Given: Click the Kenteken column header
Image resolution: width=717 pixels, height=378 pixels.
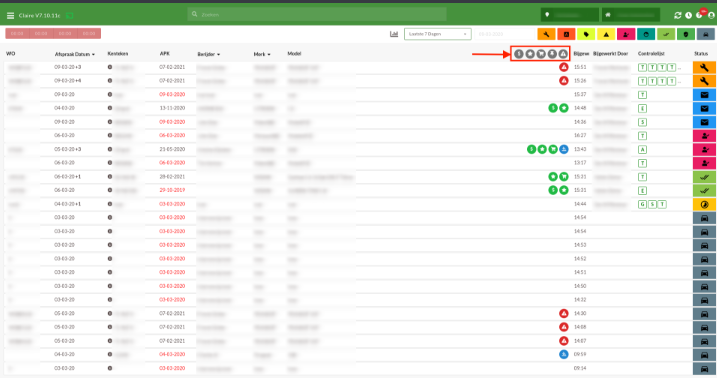Looking at the screenshot, I should [118, 53].
